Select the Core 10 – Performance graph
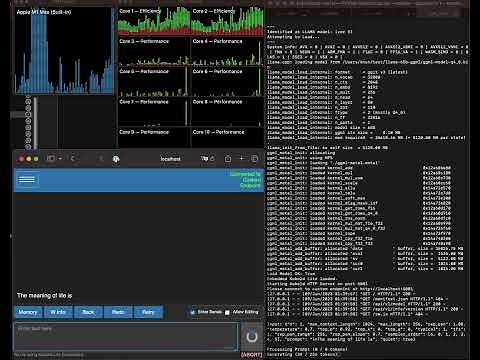The height and width of the screenshot is (360, 480). pyautogui.click(x=228, y=137)
